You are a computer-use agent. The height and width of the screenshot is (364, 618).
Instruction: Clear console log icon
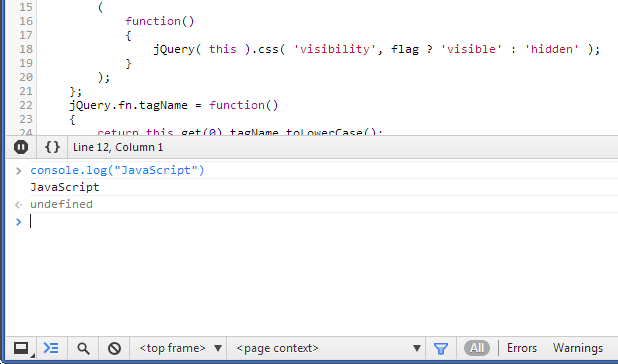tap(114, 349)
